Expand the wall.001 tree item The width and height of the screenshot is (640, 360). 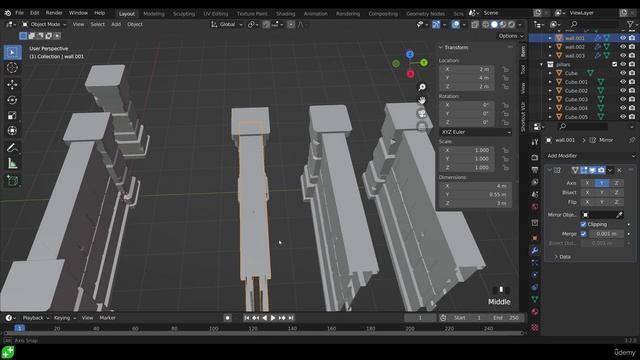pyautogui.click(x=550, y=38)
